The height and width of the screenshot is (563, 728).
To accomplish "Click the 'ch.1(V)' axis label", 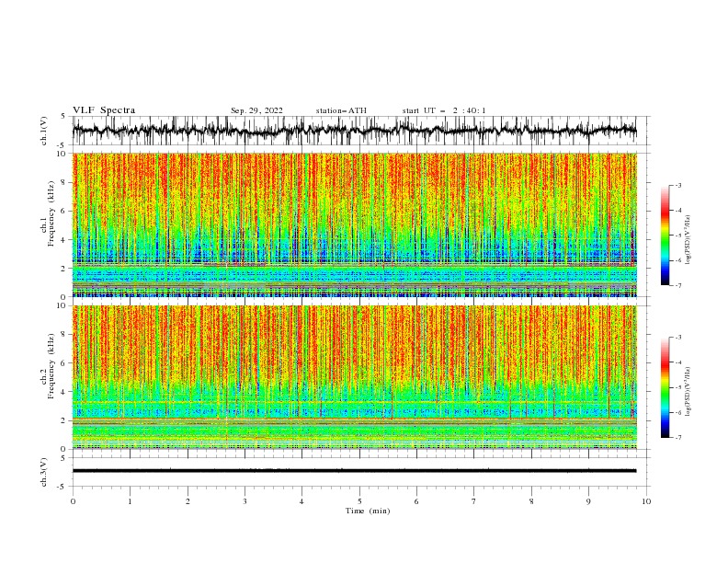I will [x=44, y=131].
